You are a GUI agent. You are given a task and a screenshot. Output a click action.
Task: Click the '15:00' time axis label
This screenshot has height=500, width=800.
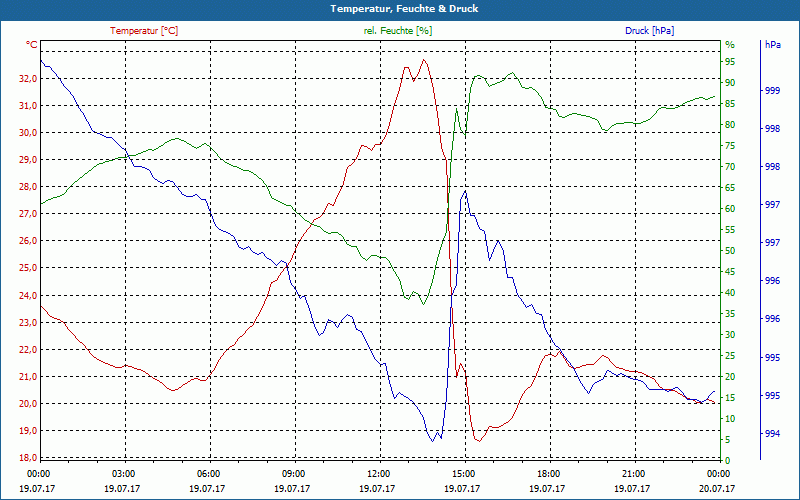coord(463,473)
